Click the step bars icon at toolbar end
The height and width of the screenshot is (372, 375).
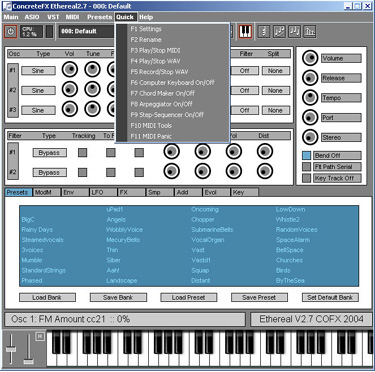(310, 32)
